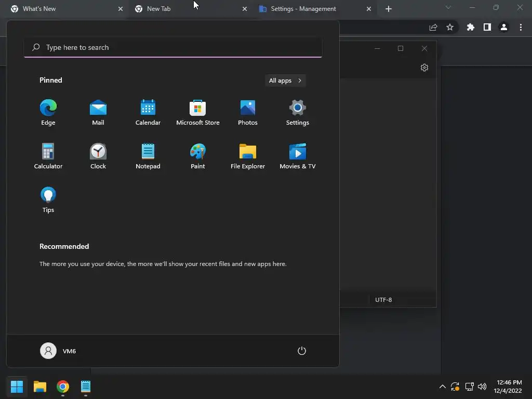Close the New Tab tab
Screen dimensions: 532x399
point(245,9)
